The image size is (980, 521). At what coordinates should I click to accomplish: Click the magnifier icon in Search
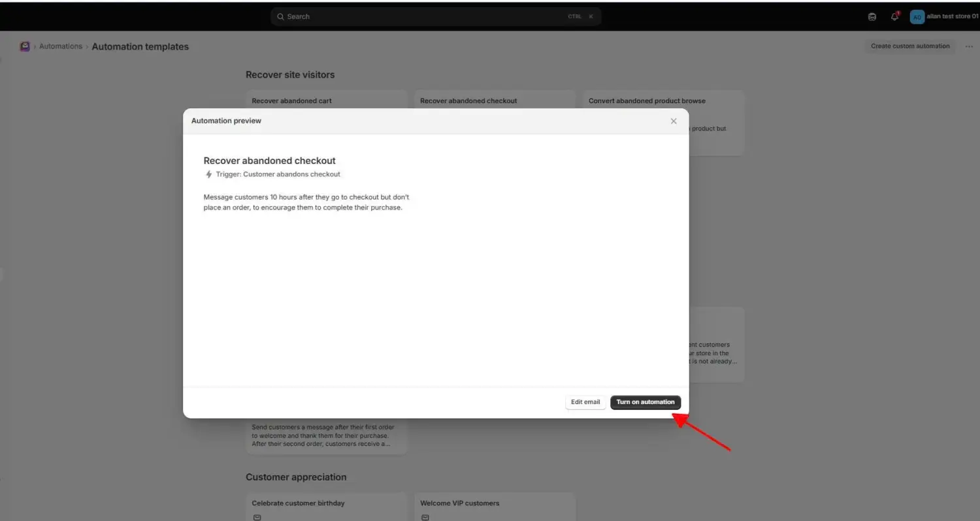click(x=280, y=16)
